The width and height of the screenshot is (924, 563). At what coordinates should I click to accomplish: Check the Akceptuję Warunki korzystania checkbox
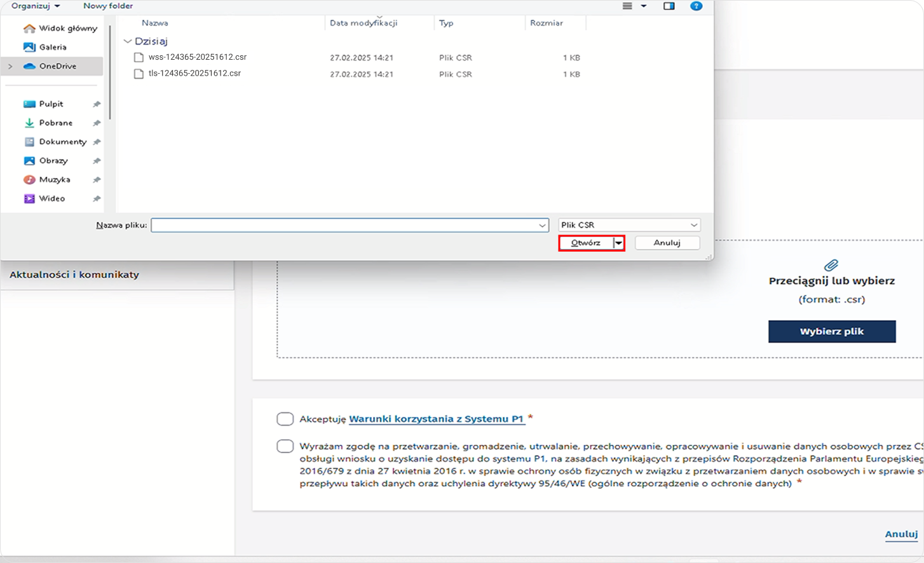click(x=285, y=419)
